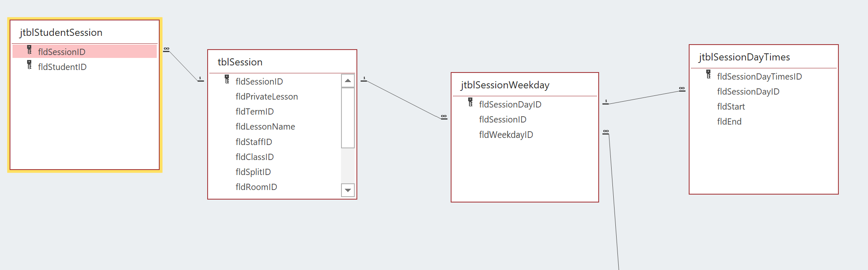Click the key icon on highlighted fldSessionID row
Screen dimensions: 868x270
pyautogui.click(x=29, y=50)
